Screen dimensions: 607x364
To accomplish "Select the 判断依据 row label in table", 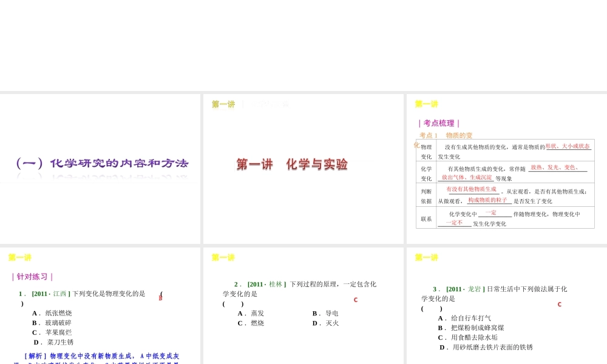I will [426, 196].
